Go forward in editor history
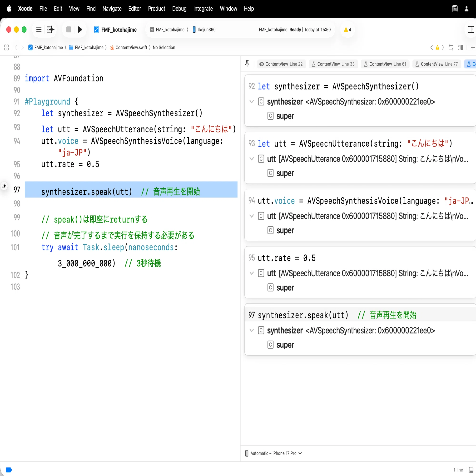The image size is (476, 476). [x=22, y=47]
